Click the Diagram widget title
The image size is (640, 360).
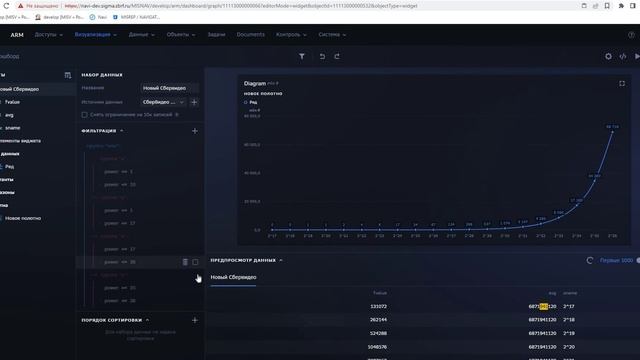click(x=255, y=83)
